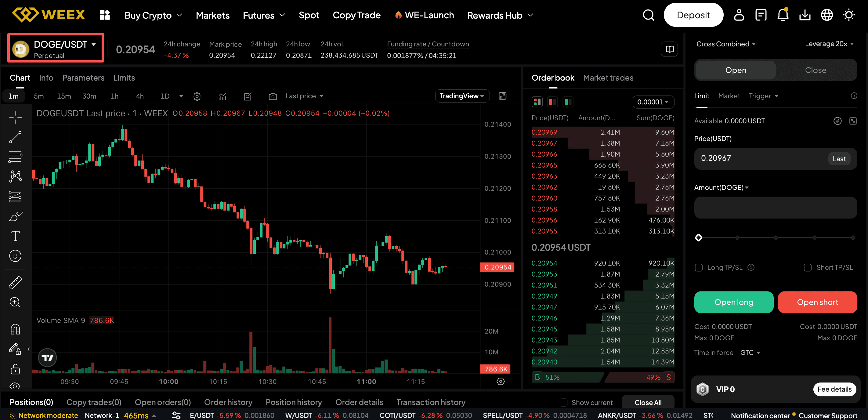Check the Show current option

point(563,402)
